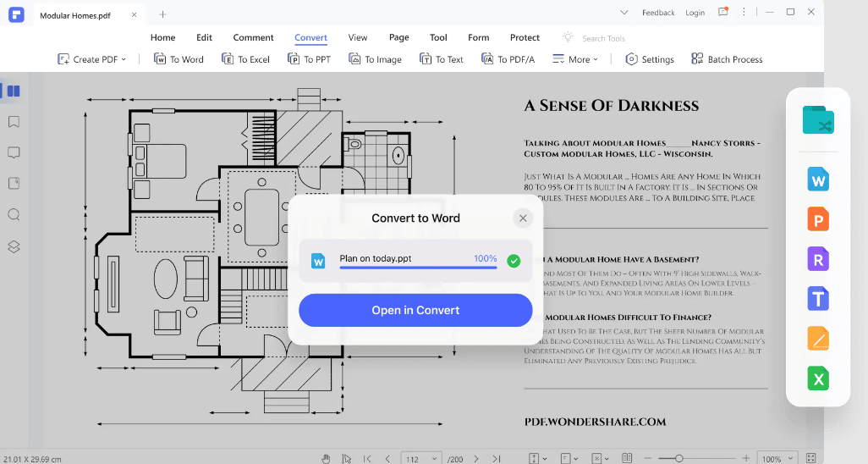Open the bookmarks panel icon
Image resolution: width=868 pixels, height=464 pixels.
(14, 121)
